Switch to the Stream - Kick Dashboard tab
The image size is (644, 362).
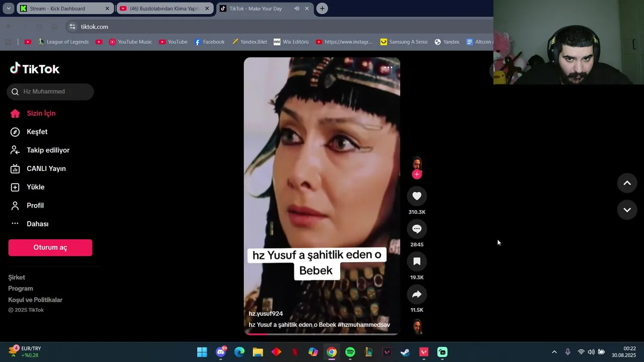[x=64, y=9]
